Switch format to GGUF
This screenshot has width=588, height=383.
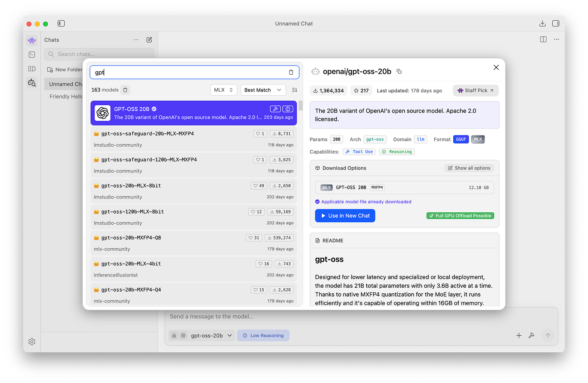pos(461,139)
